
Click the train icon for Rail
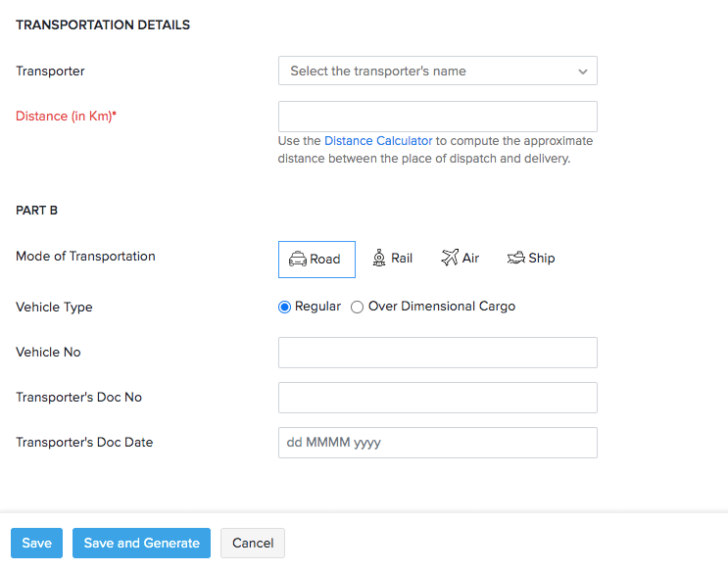(x=379, y=258)
